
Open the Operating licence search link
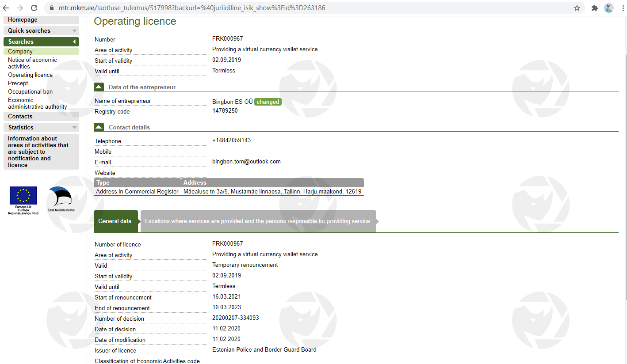click(30, 75)
